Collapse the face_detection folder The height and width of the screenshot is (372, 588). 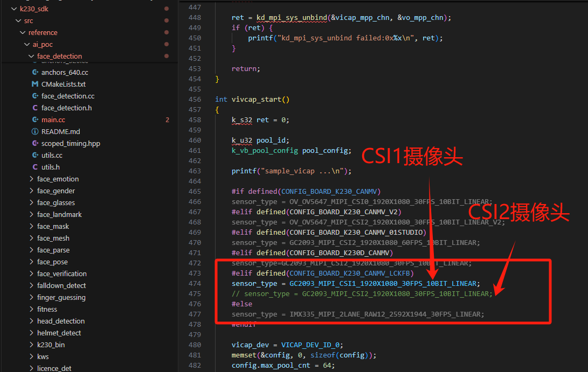tap(31, 56)
